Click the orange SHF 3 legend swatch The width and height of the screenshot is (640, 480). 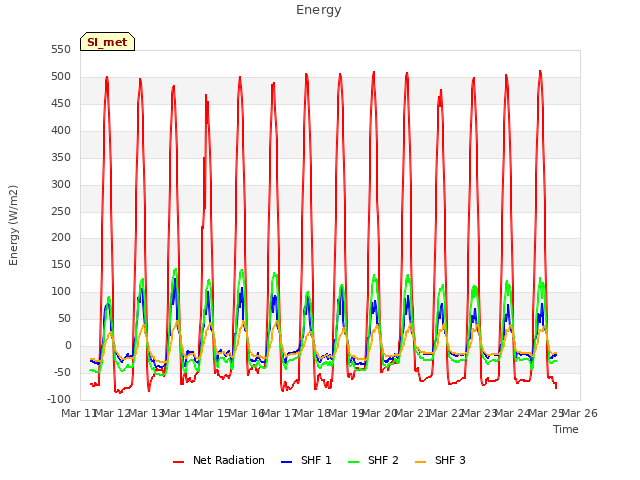coord(420,462)
